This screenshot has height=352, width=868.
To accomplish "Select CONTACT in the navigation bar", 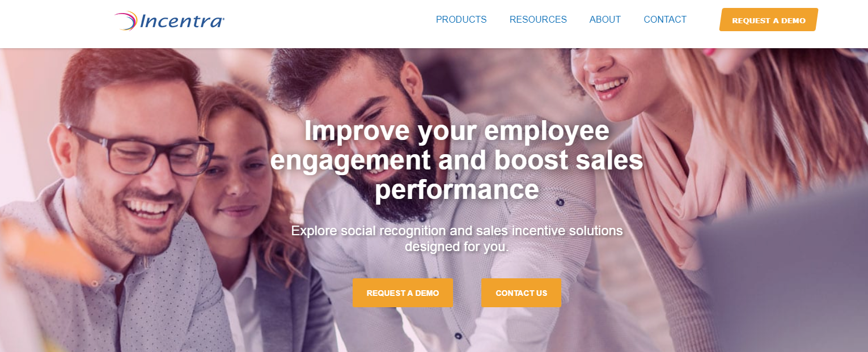I will (665, 19).
